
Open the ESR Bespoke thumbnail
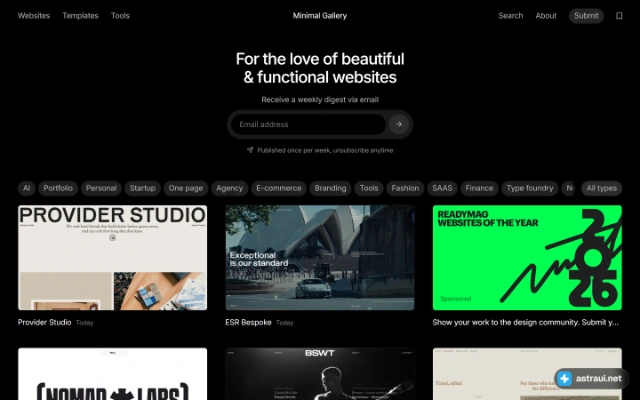coord(320,258)
